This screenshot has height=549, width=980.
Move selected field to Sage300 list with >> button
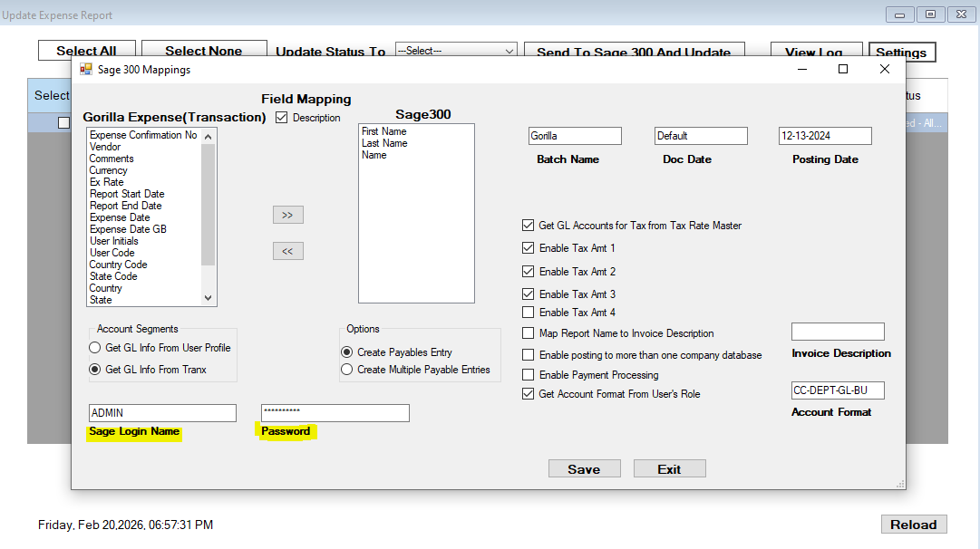click(x=288, y=215)
